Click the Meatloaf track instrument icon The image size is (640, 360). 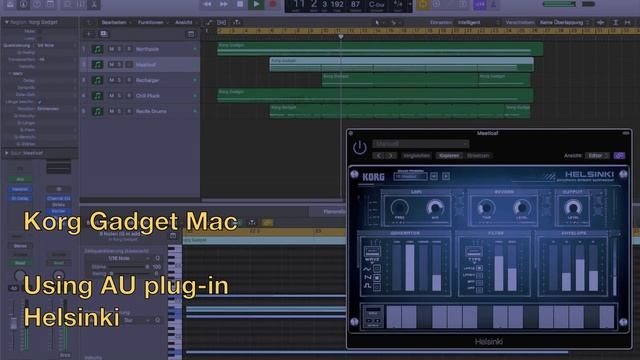pyautogui.click(x=97, y=64)
